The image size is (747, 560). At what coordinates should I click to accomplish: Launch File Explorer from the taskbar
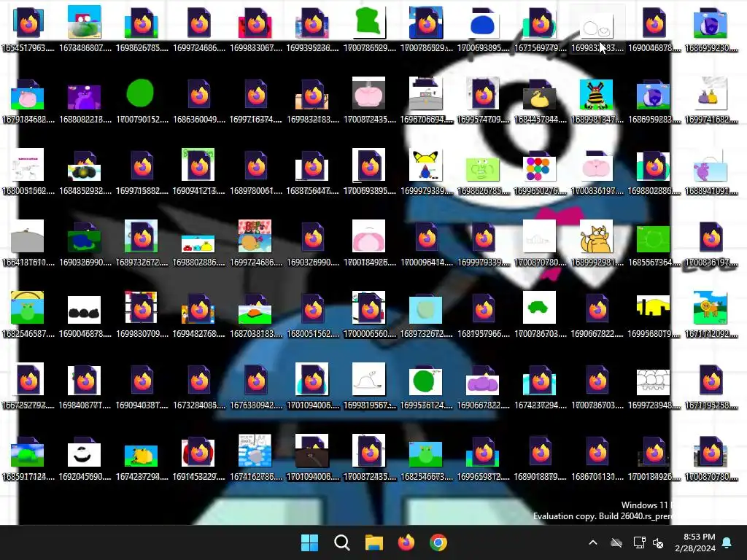[374, 542]
